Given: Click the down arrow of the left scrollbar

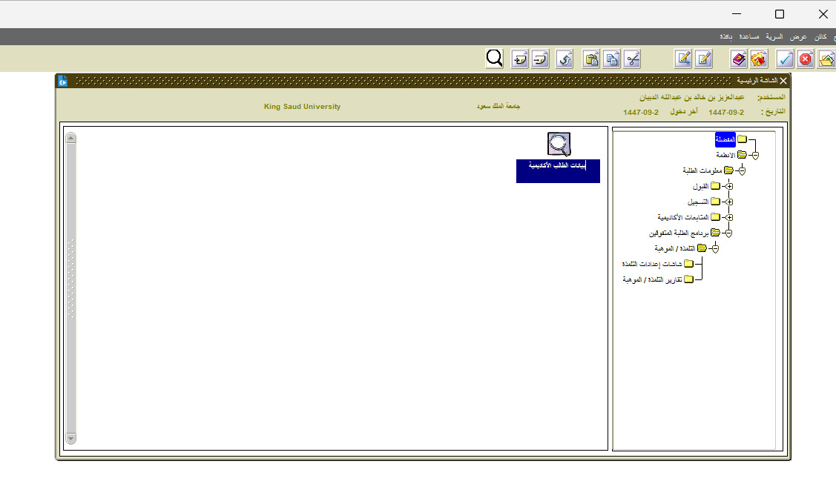Looking at the screenshot, I should pyautogui.click(x=71, y=439).
